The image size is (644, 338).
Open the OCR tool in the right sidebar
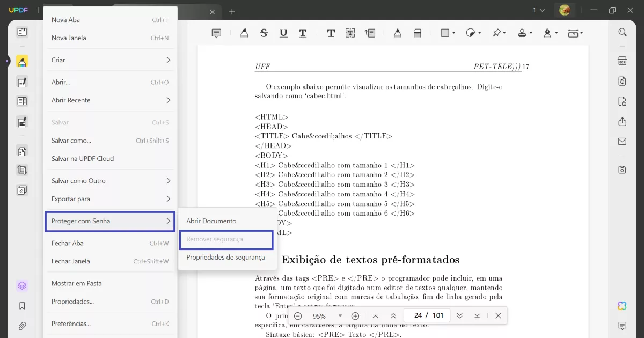(622, 61)
